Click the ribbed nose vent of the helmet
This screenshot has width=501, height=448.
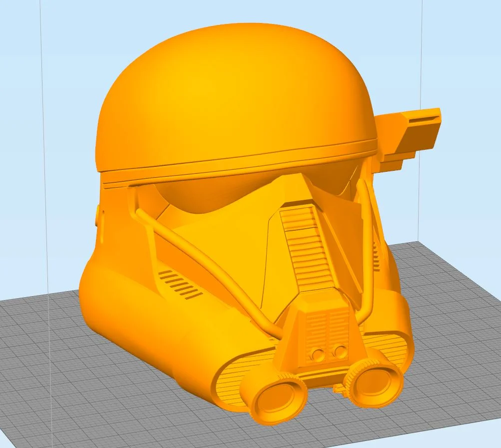coord(305,250)
